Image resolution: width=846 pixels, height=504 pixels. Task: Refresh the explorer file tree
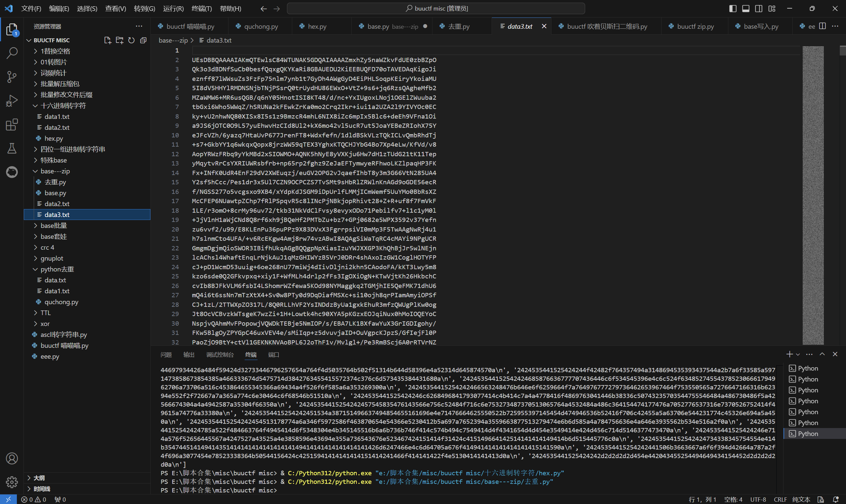pyautogui.click(x=131, y=40)
